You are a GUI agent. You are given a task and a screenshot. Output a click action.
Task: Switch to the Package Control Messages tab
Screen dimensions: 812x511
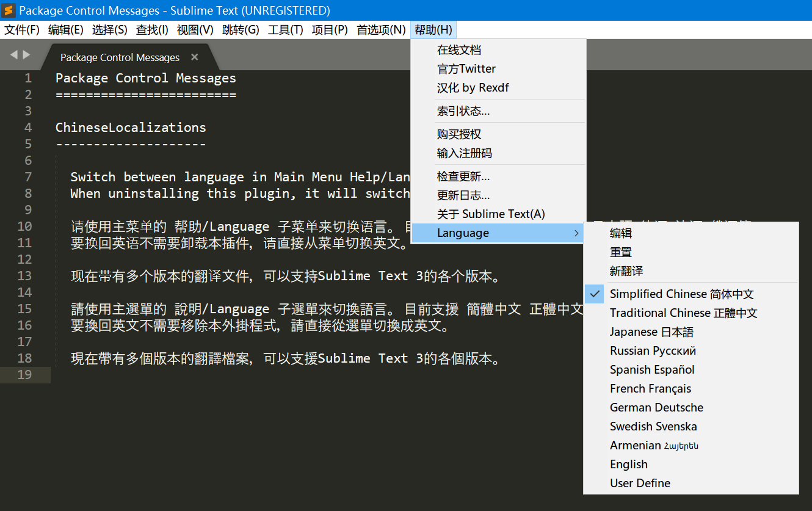coord(119,57)
